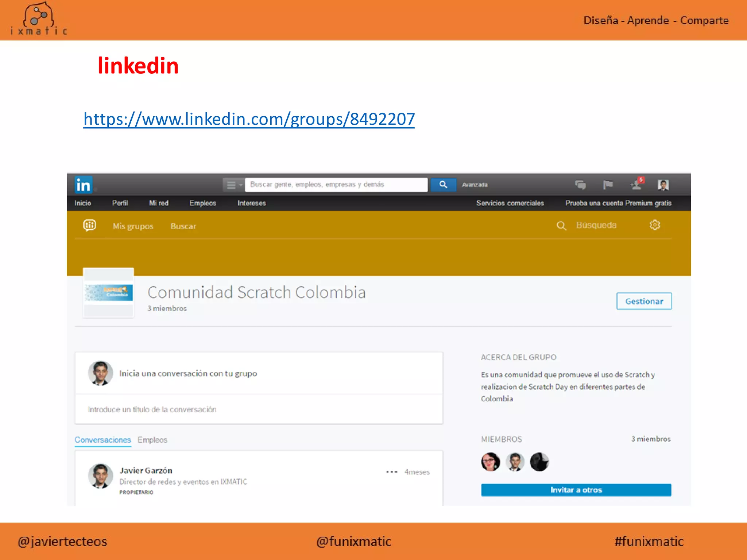Click the second member avatar in suit
This screenshot has height=560, width=747.
point(515,462)
